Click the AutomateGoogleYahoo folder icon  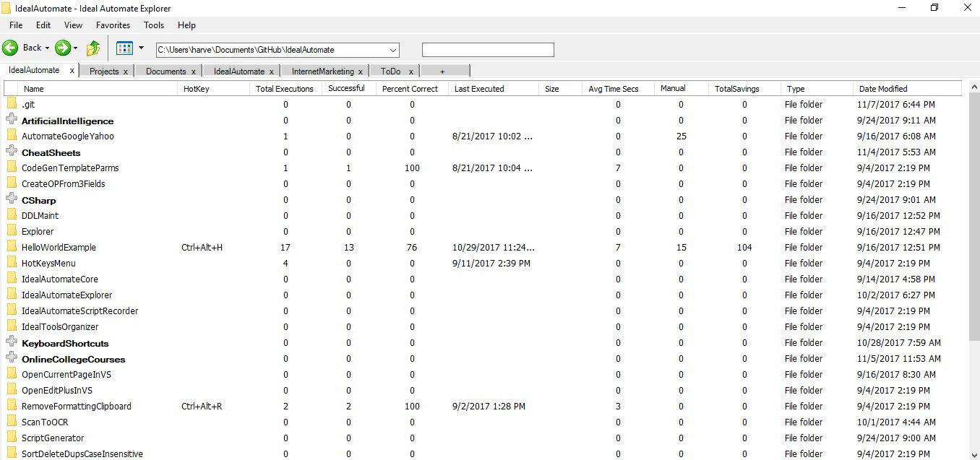point(12,136)
